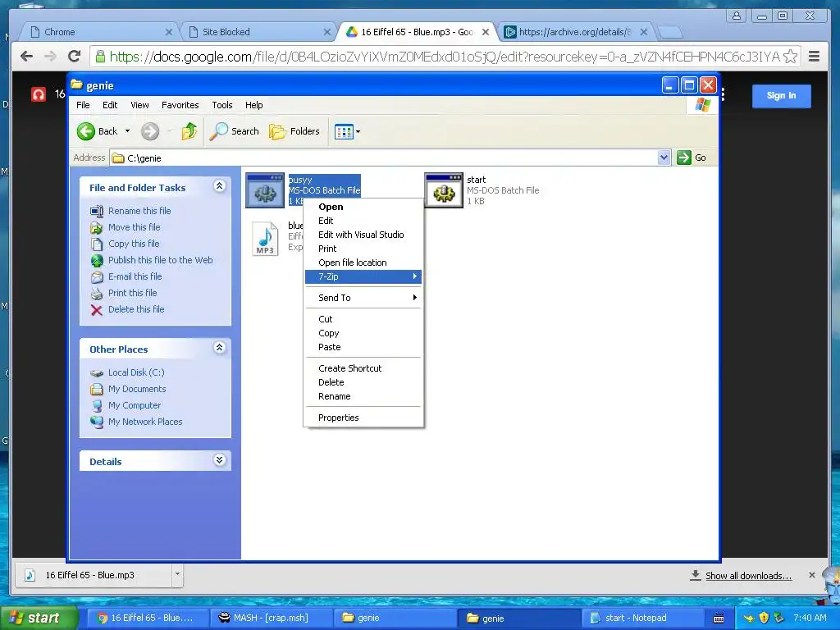Expand the 7-Zip submenu
This screenshot has width=840, height=630.
tap(363, 277)
